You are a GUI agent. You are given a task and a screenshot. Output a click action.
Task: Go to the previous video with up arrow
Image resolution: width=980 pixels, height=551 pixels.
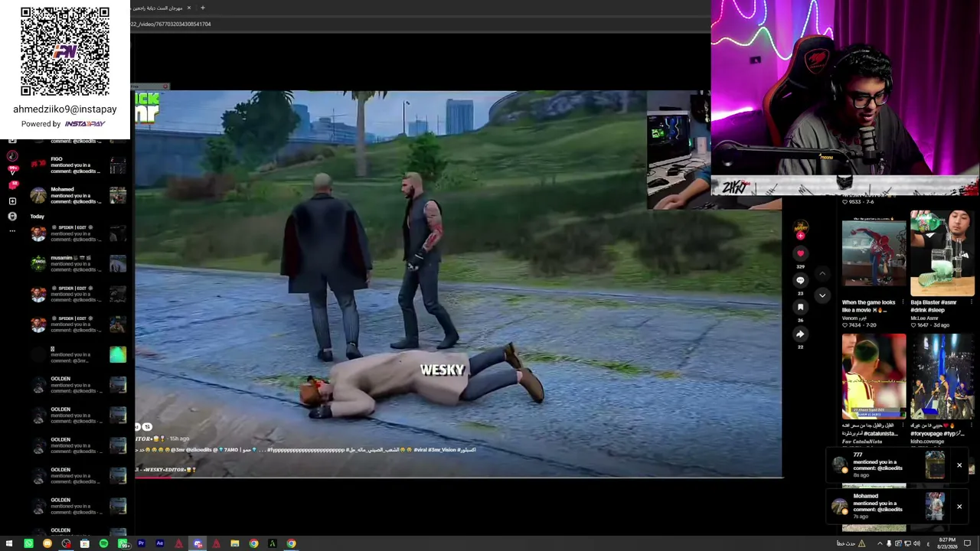tap(822, 273)
